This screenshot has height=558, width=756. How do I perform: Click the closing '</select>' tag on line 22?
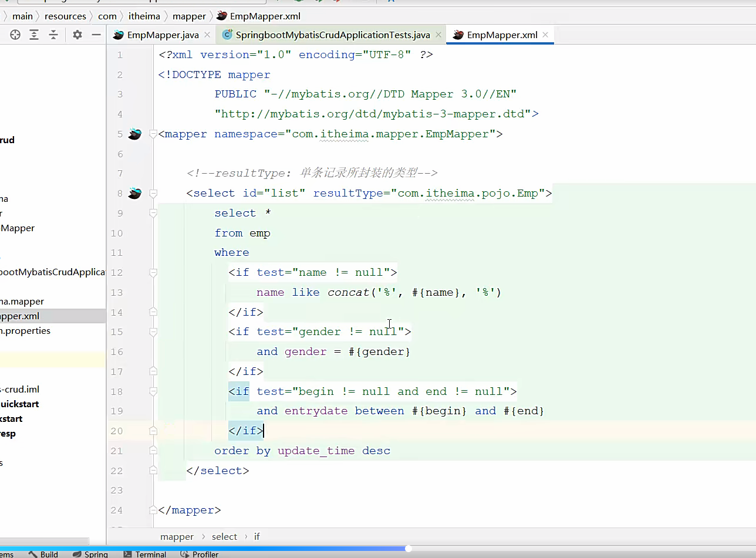[x=218, y=471]
